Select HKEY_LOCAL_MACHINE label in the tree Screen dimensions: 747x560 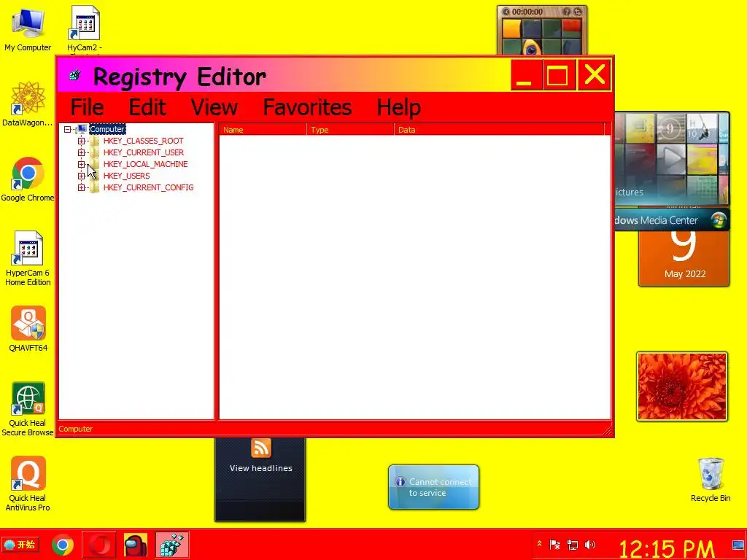145,164
